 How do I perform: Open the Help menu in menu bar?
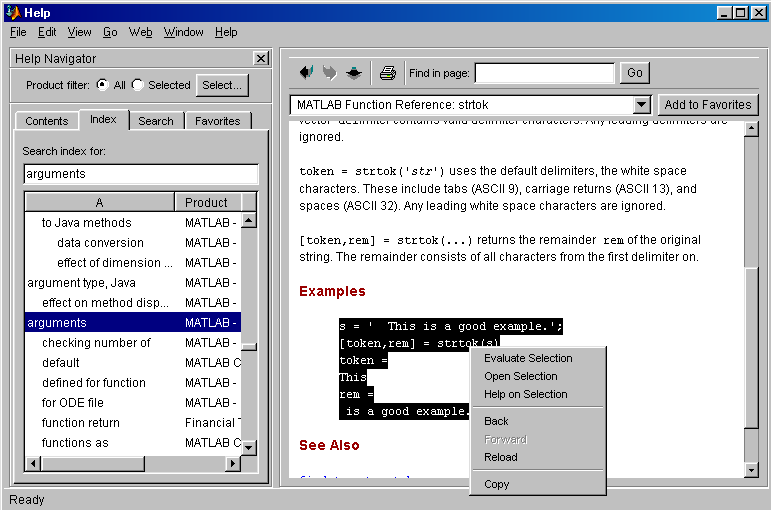pos(226,32)
